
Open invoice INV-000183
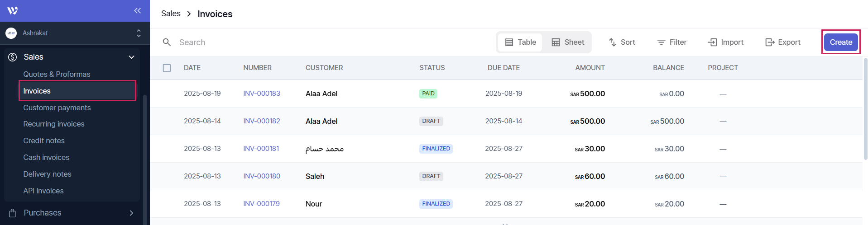pyautogui.click(x=262, y=94)
